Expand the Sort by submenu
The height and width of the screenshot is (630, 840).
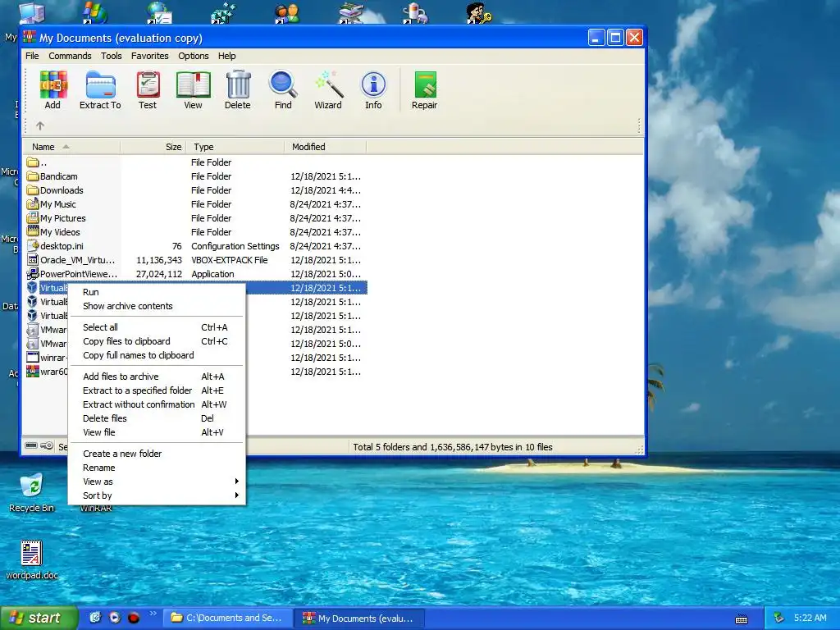(x=157, y=495)
